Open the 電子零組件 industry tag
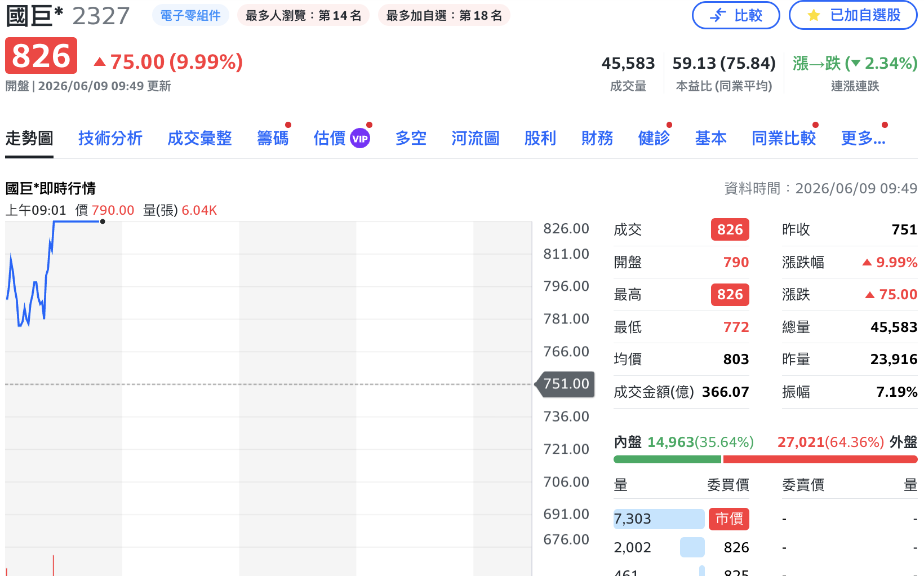Image resolution: width=924 pixels, height=576 pixels. (x=190, y=15)
